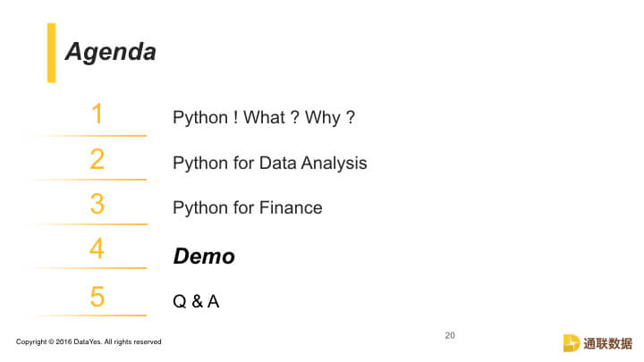Click the bold Demo agenda item
The height and width of the screenshot is (362, 644).
204,257
